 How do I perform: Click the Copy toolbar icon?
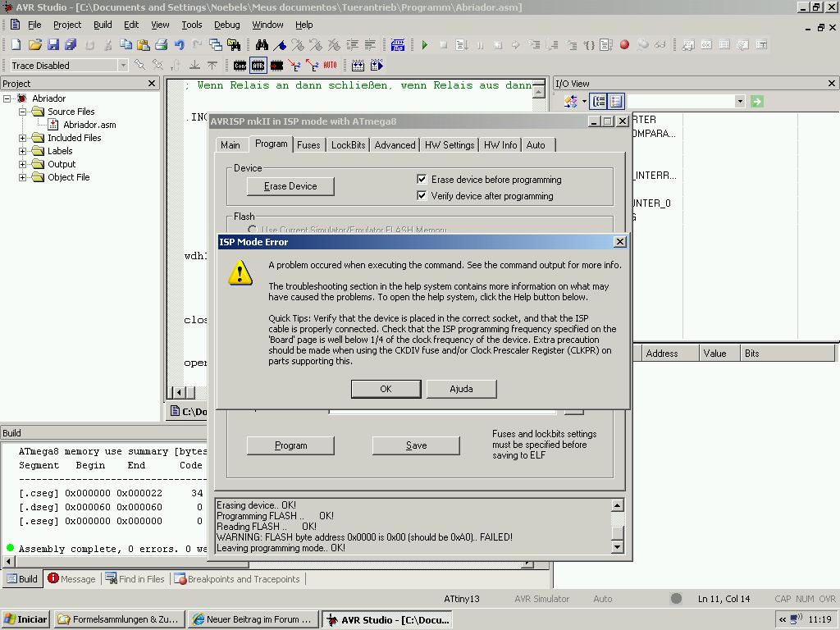pos(126,44)
